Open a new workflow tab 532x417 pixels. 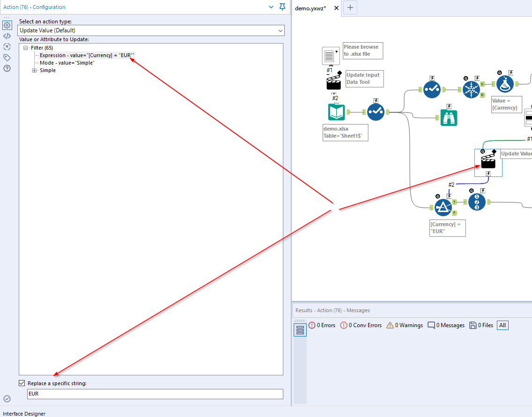point(350,7)
